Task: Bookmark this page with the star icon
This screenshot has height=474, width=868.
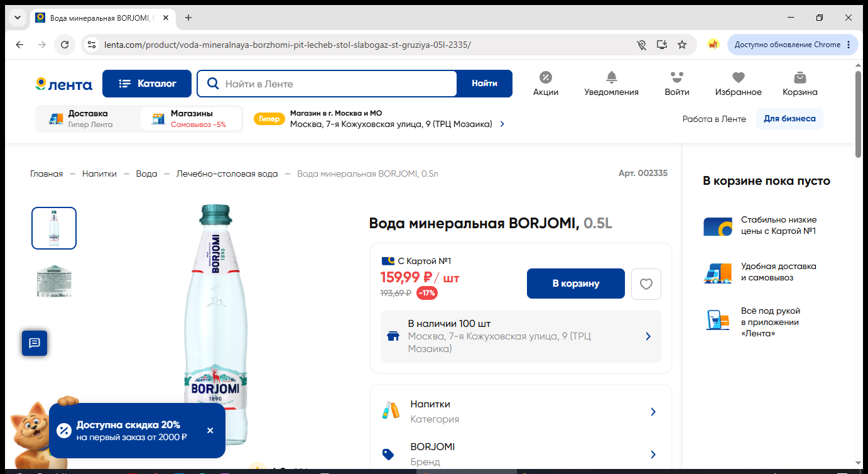Action: click(x=682, y=45)
